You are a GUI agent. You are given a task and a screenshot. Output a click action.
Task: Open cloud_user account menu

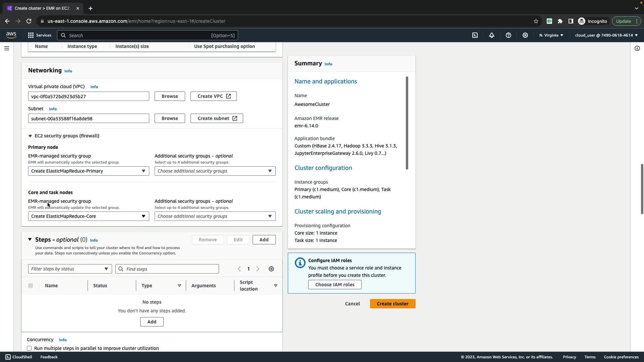tap(606, 35)
